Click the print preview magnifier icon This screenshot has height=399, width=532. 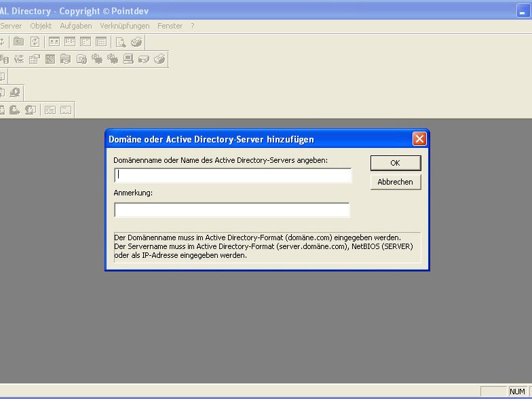tap(121, 42)
